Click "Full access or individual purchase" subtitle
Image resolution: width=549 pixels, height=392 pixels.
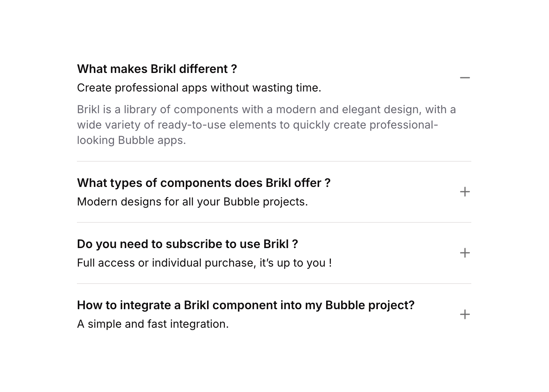[x=204, y=263]
